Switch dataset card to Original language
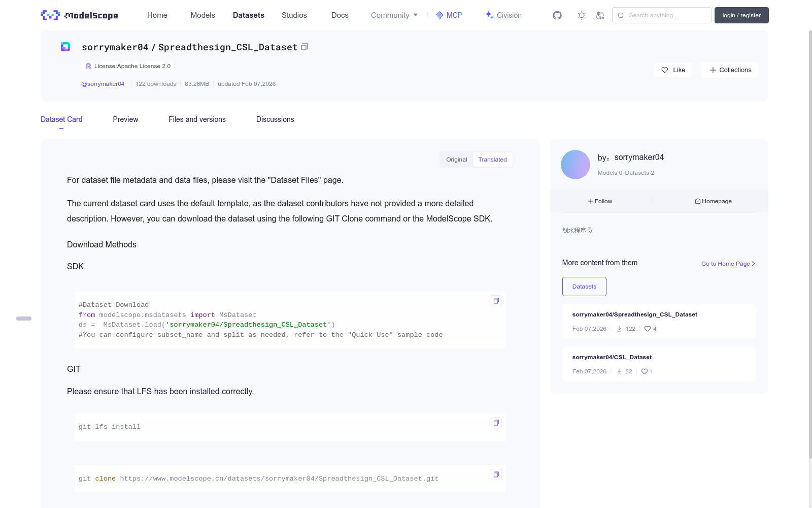This screenshot has width=812, height=508. [x=457, y=160]
